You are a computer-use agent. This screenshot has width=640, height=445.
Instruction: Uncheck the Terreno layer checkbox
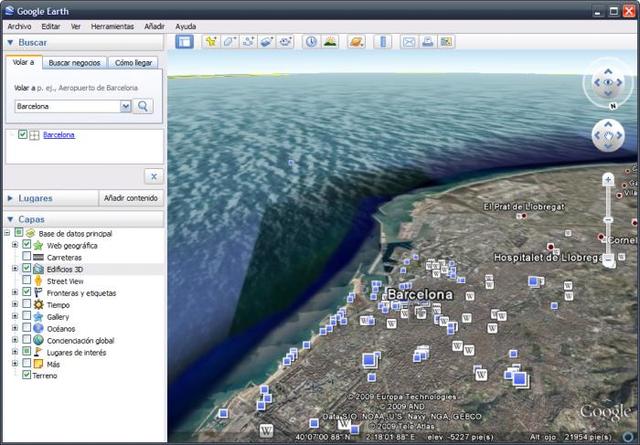pos(27,374)
